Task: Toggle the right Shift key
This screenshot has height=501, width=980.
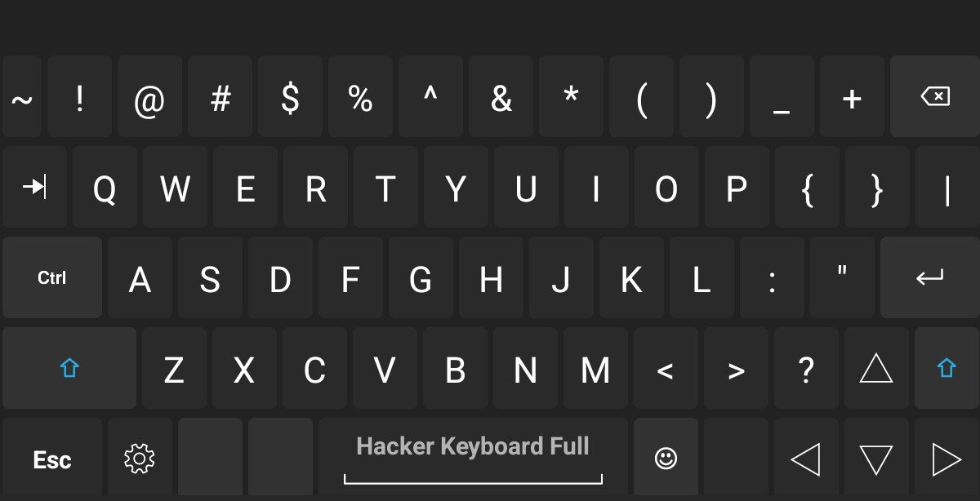Action: pyautogui.click(x=946, y=369)
